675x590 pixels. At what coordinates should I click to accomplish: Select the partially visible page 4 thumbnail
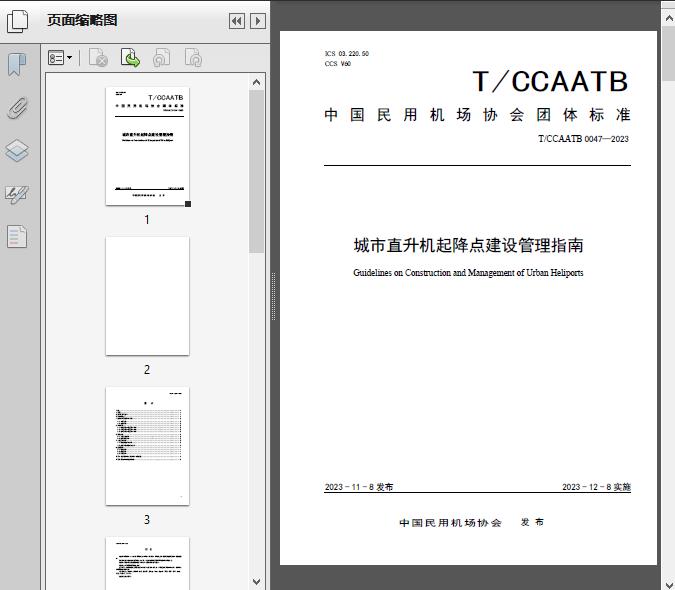coord(147,563)
